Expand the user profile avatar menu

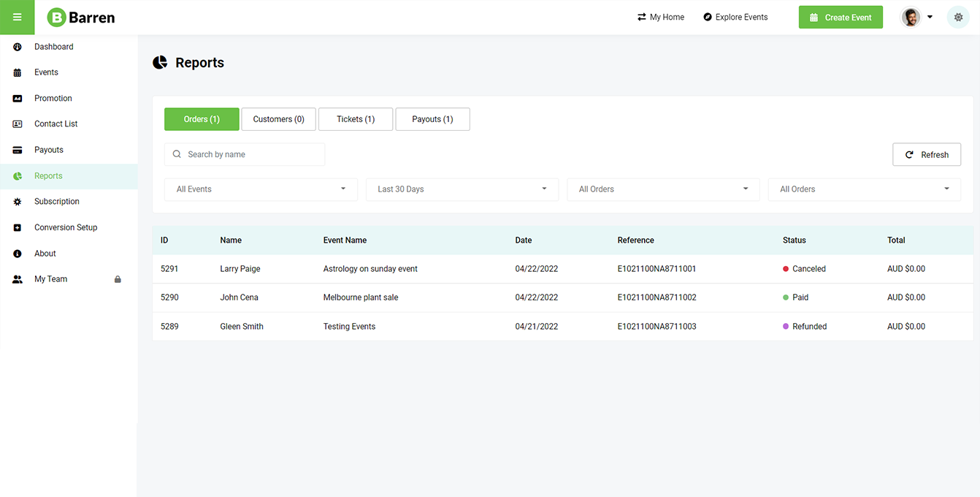click(916, 18)
